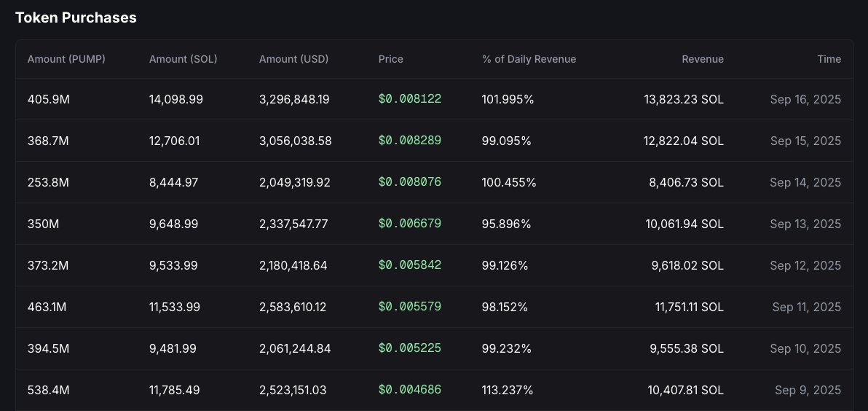Click the Sep 12, 2025 date
The width and height of the screenshot is (868, 411).
tap(805, 266)
